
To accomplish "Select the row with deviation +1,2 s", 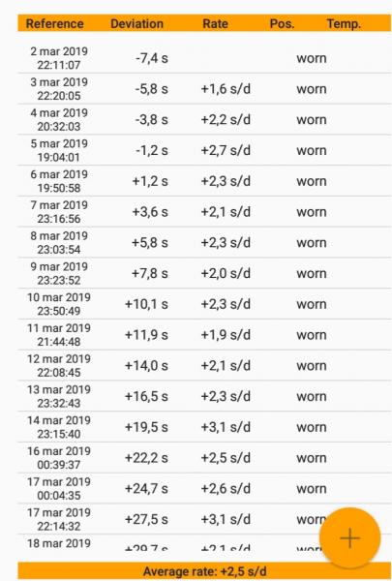I will tap(204, 181).
